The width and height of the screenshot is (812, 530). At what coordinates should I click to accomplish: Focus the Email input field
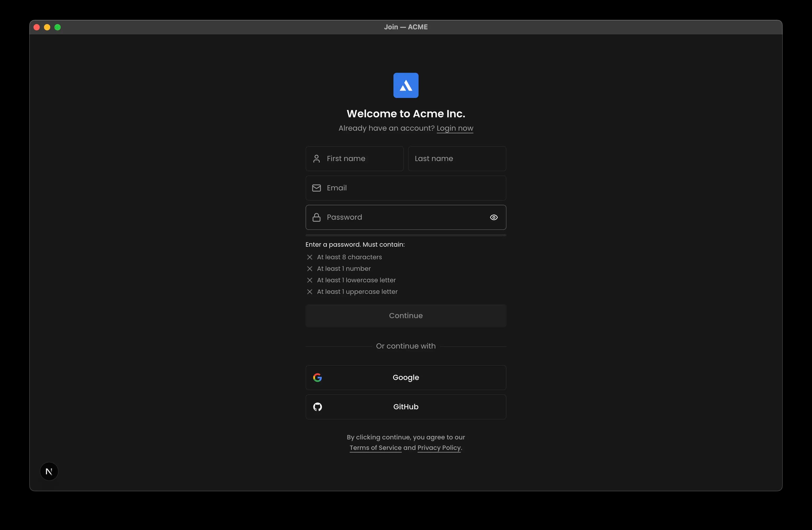[x=409, y=188]
